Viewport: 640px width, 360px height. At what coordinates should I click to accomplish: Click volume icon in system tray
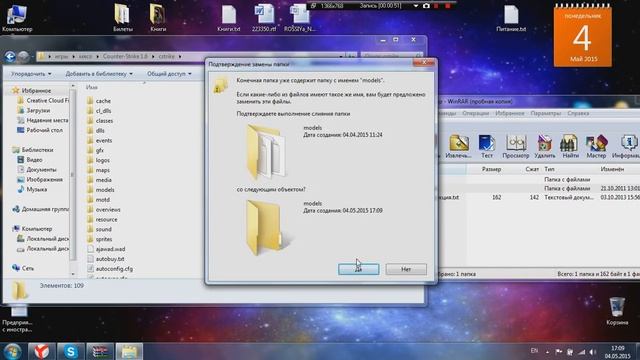point(592,351)
